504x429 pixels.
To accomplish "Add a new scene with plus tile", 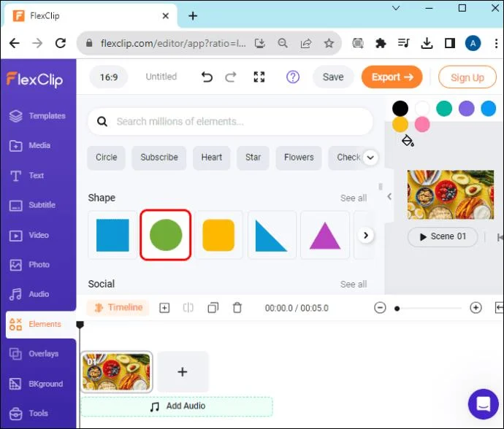I will tap(183, 372).
